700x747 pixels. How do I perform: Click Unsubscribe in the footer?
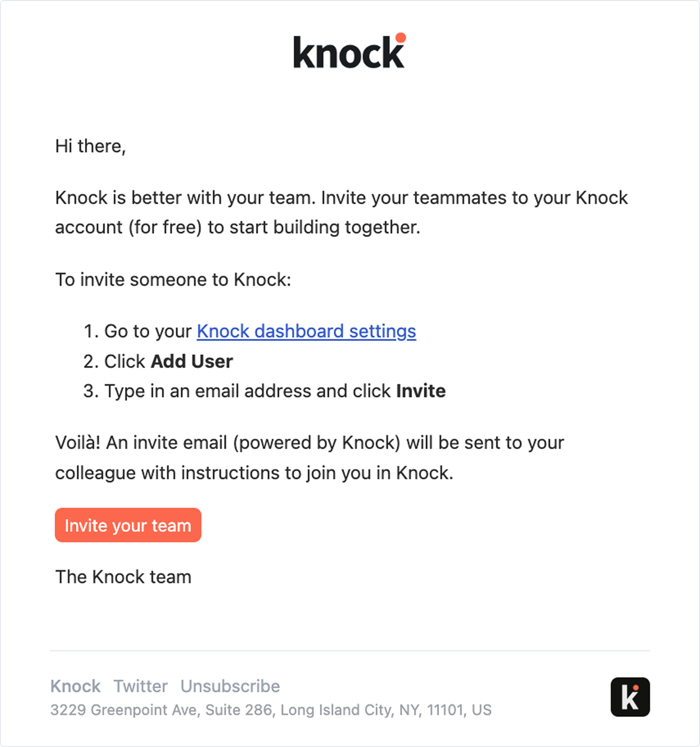coord(230,686)
